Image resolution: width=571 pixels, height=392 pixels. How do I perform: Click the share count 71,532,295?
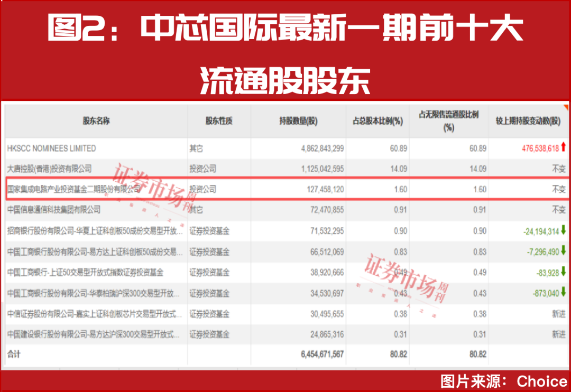pyautogui.click(x=327, y=231)
